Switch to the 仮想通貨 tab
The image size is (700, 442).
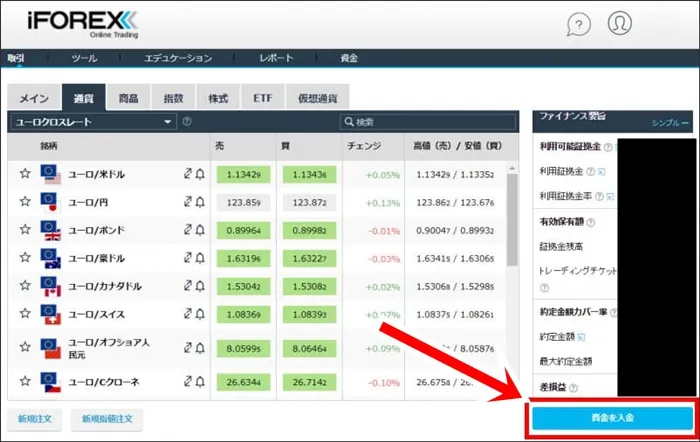click(x=317, y=97)
